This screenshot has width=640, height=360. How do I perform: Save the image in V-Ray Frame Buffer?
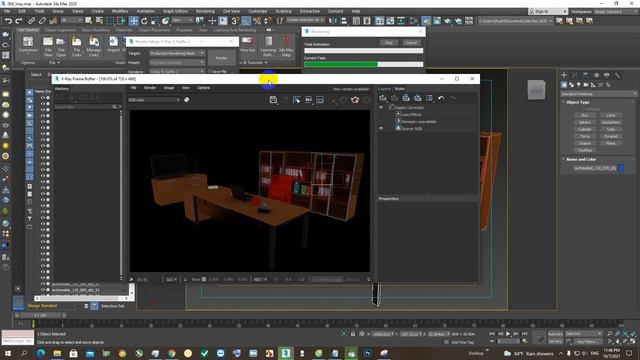(x=273, y=100)
